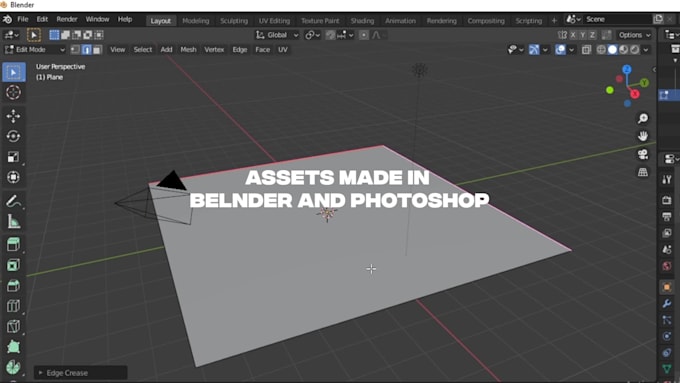Open the shading options dropdown arrow

pyautogui.click(x=646, y=50)
